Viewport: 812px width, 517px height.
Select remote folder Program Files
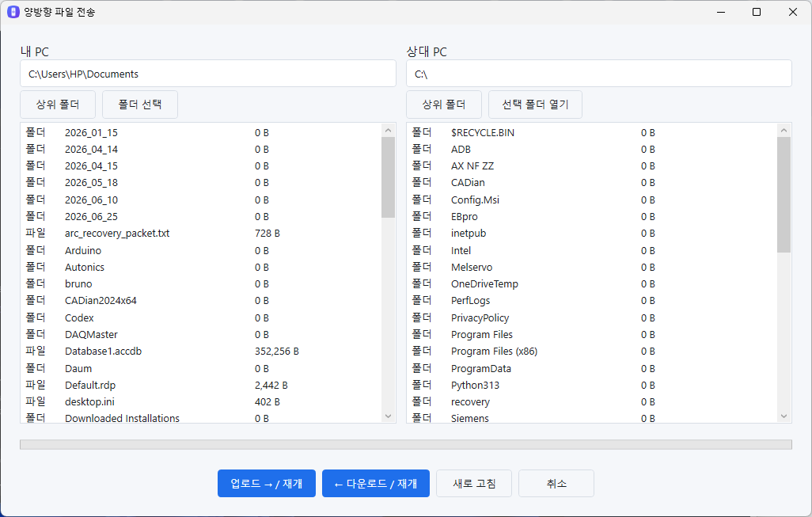(591, 334)
